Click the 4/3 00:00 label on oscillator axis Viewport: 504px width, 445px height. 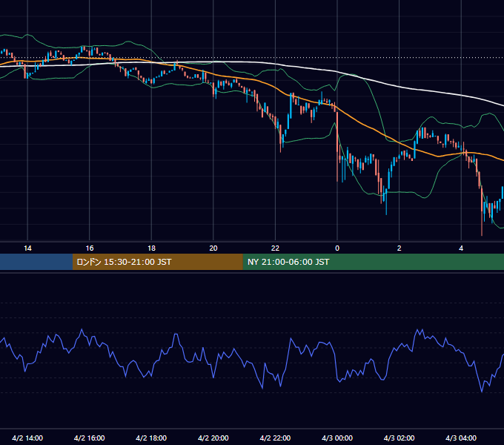(337, 438)
